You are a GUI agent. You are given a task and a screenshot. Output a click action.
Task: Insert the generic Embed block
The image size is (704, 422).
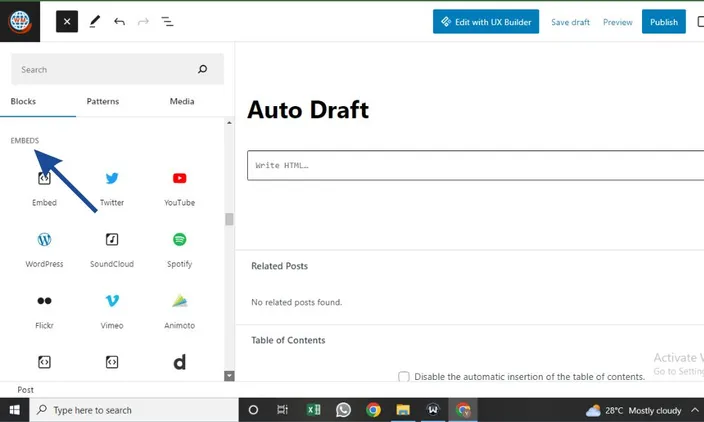[x=44, y=188]
